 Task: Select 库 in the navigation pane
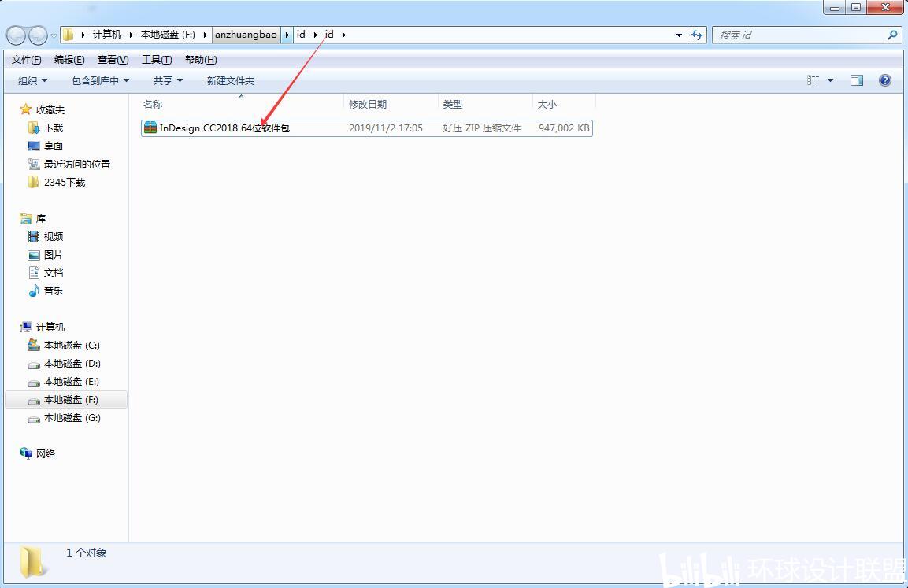[40, 219]
